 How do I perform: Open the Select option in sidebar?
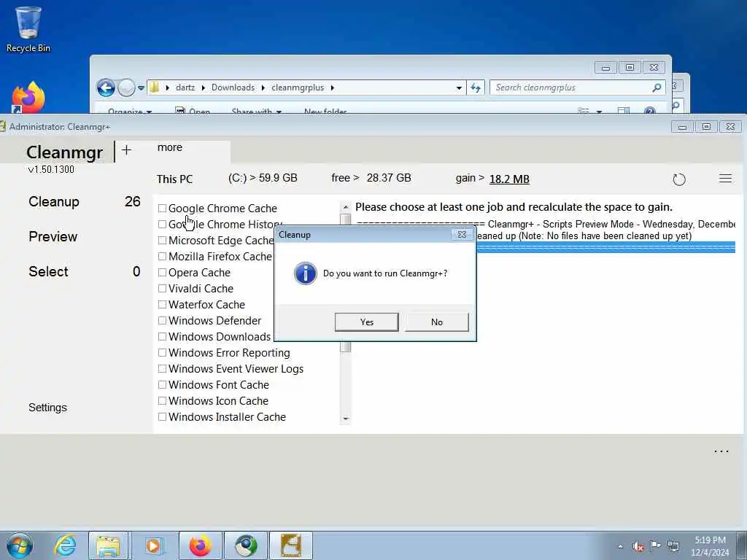point(48,271)
